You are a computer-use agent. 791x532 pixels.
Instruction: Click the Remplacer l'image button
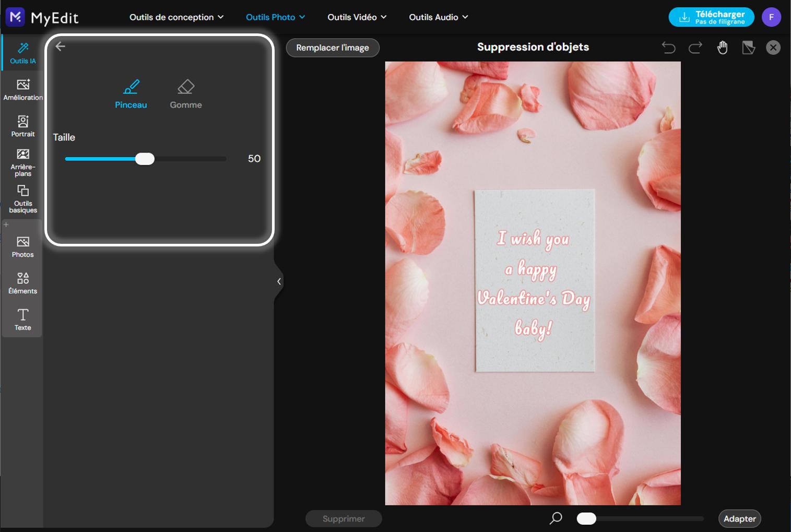333,48
